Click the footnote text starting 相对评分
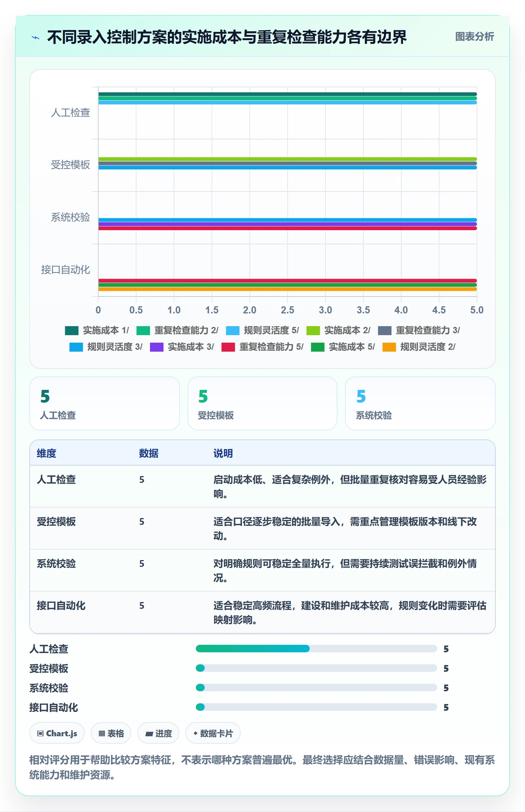 click(262, 767)
